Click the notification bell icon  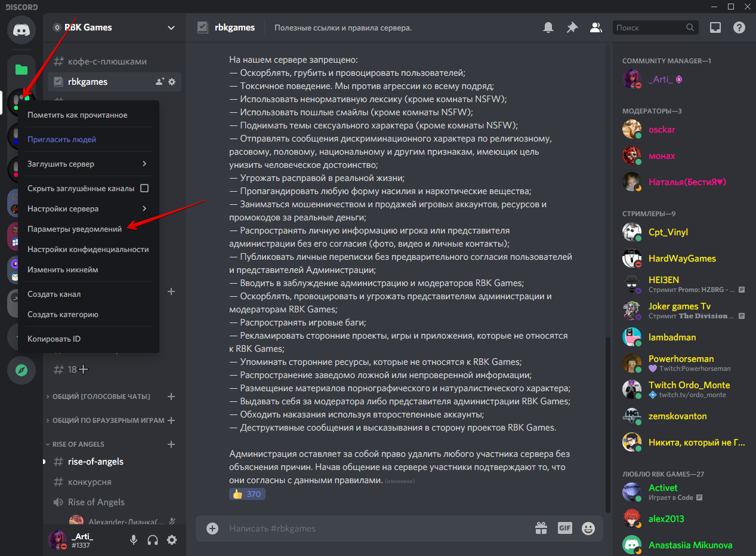pyautogui.click(x=548, y=27)
